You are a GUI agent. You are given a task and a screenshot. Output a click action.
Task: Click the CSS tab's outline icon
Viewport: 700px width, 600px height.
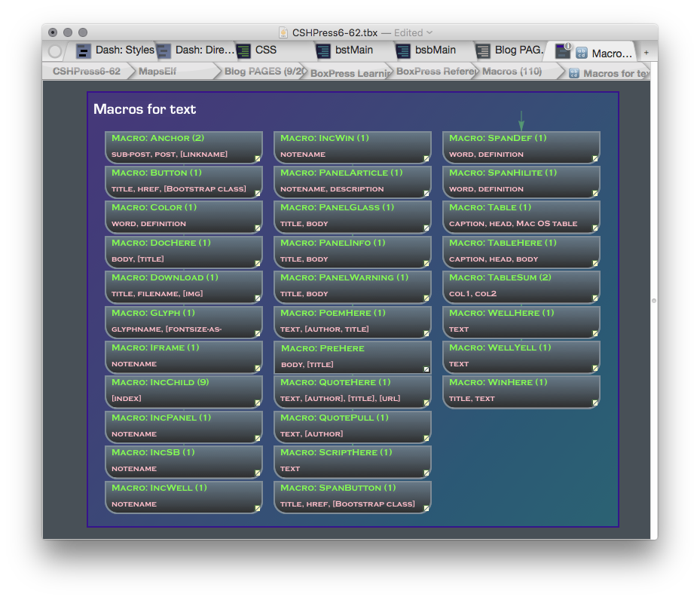[x=243, y=51]
